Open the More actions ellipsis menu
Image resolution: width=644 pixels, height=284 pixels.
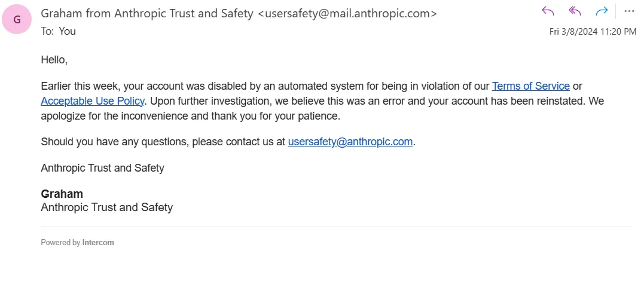(629, 11)
